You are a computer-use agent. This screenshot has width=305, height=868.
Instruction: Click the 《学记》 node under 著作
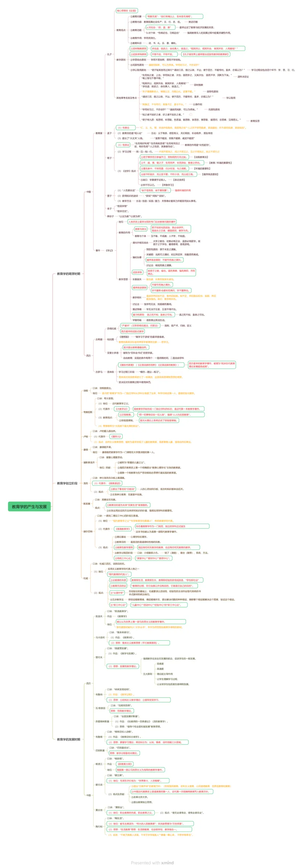[109, 251]
